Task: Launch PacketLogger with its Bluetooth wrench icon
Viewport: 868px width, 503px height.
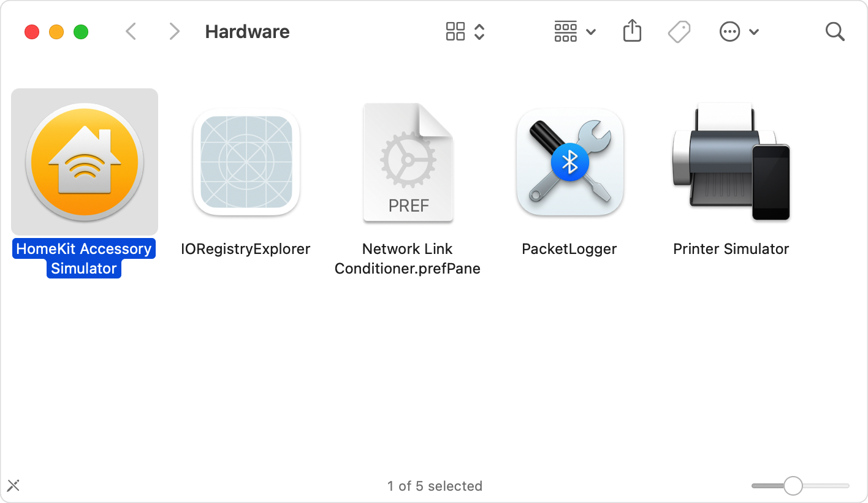Action: [x=569, y=161]
